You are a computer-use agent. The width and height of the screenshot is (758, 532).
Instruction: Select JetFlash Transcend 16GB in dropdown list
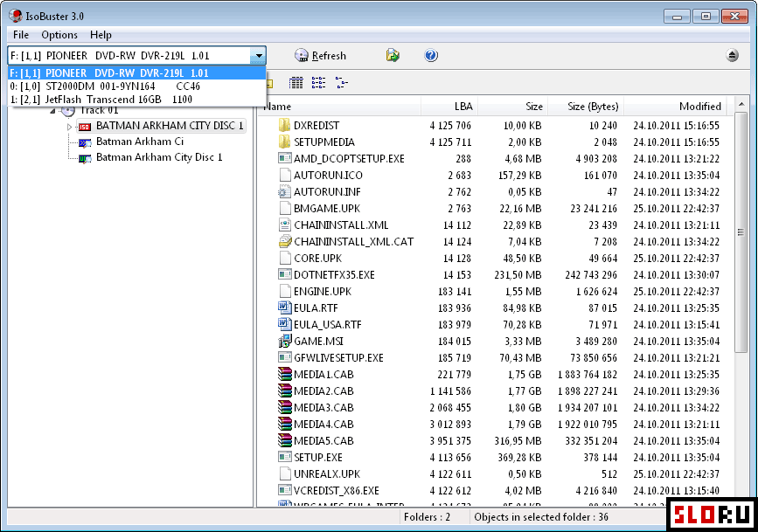coord(136,99)
